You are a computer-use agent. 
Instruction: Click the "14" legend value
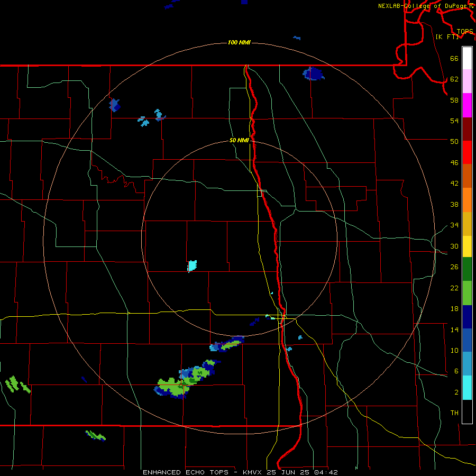point(454,329)
